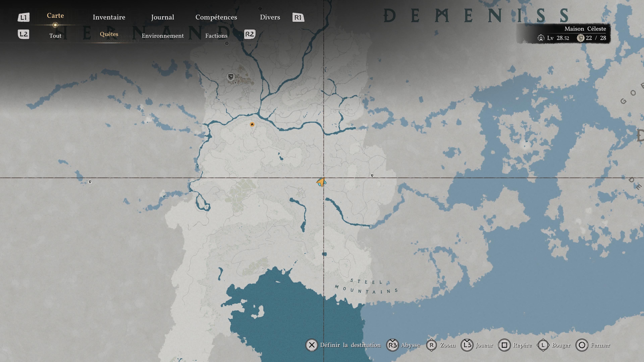The height and width of the screenshot is (362, 644).
Task: Select the large faction shield marker by the town
Action: (230, 77)
